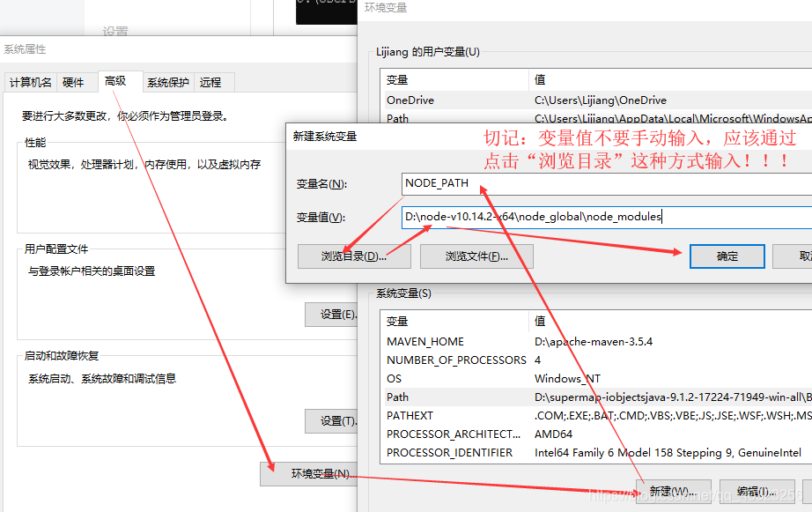Viewport: 812px width, 512px height.
Task: Select the PROCESSOR_IDENTIFIER row
Action: pos(596,453)
